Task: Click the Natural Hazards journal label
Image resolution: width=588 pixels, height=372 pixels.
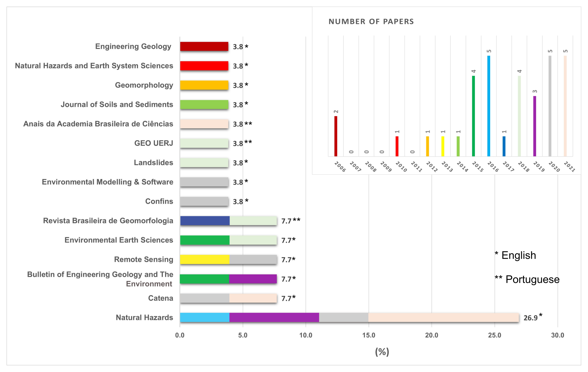Action: pyautogui.click(x=144, y=318)
